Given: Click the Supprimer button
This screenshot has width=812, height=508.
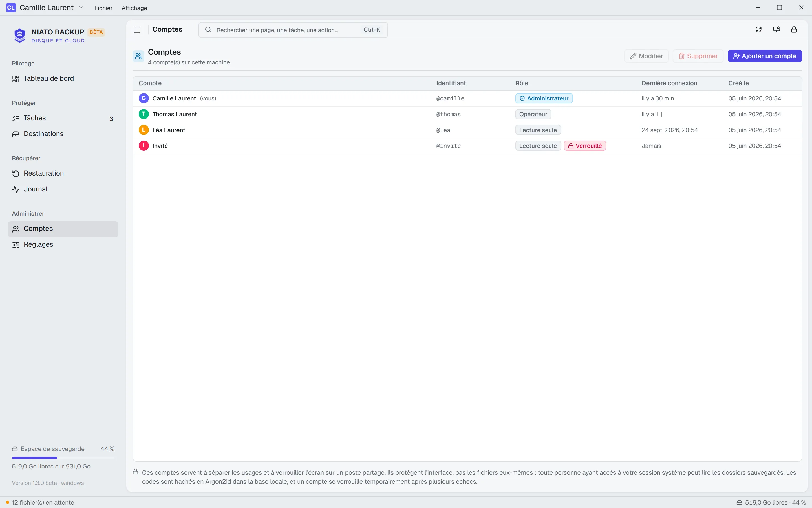Looking at the screenshot, I should pyautogui.click(x=698, y=56).
